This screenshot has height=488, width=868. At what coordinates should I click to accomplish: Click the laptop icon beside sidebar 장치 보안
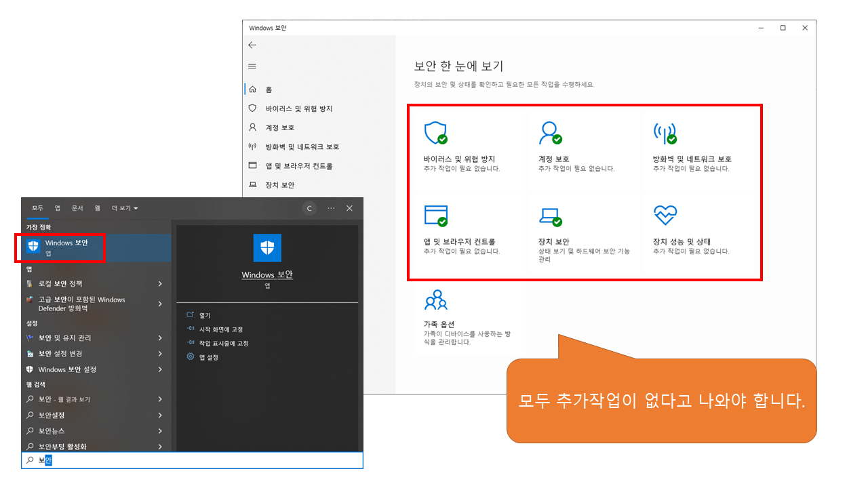(x=252, y=184)
